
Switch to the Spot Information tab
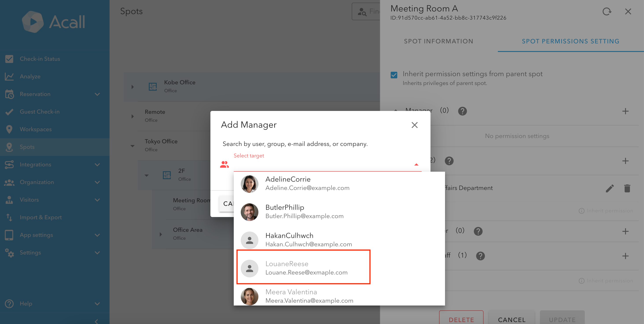click(x=438, y=41)
